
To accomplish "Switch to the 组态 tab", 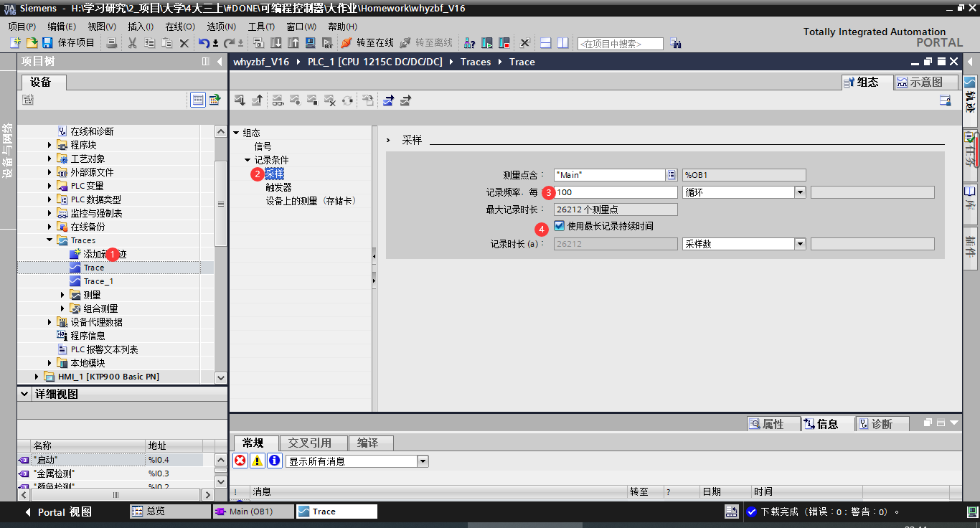I will (x=867, y=82).
